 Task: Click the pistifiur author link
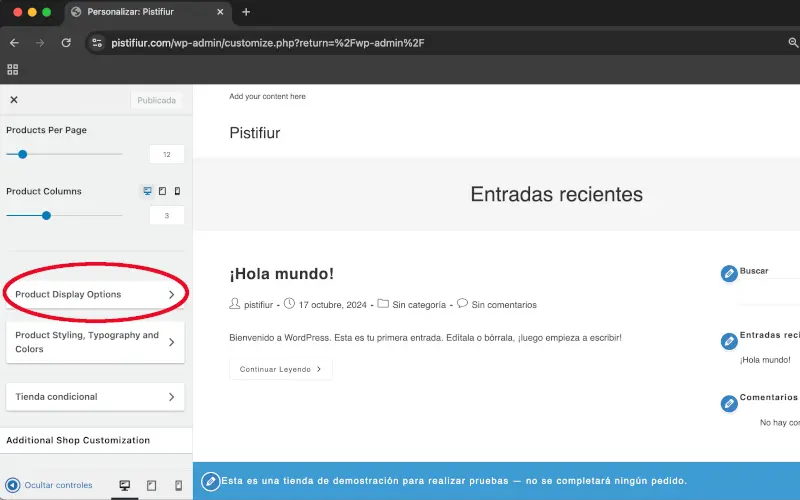(x=258, y=305)
